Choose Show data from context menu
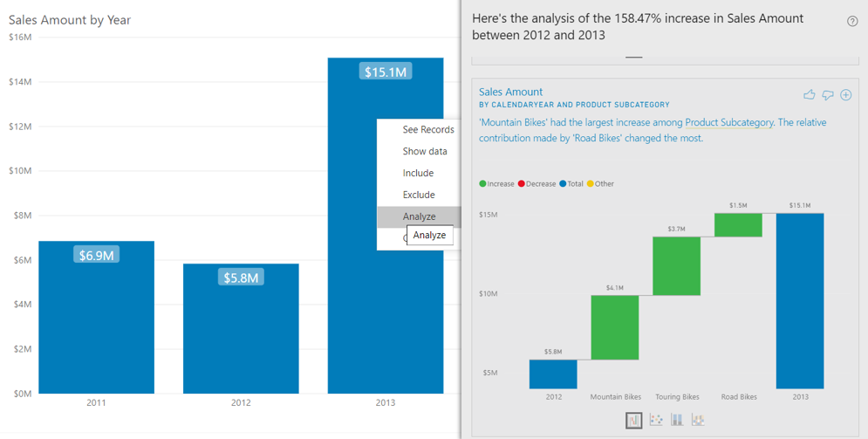This screenshot has width=868, height=439. (x=425, y=151)
